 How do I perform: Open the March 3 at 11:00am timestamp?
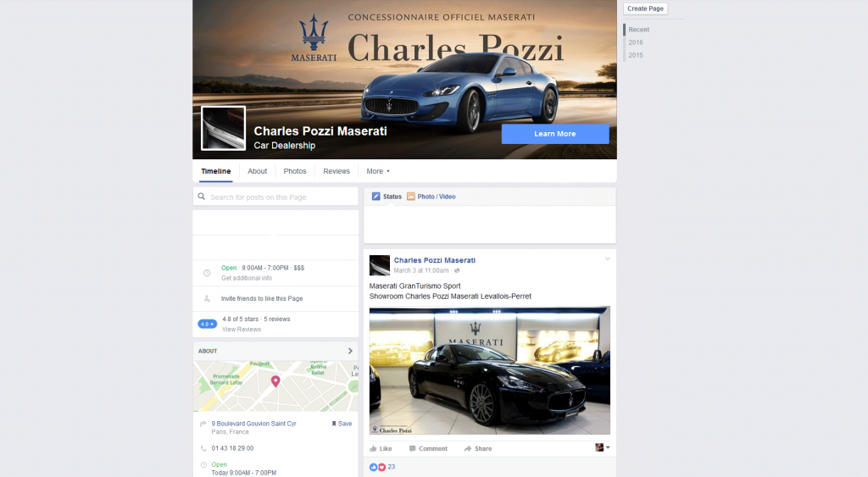pyautogui.click(x=421, y=270)
